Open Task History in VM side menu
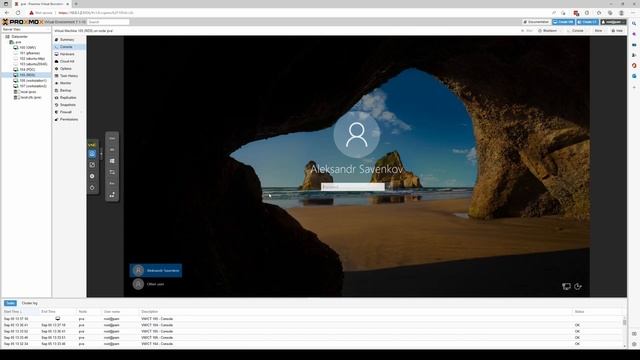Viewport: 640px width, 360px height. [69, 76]
